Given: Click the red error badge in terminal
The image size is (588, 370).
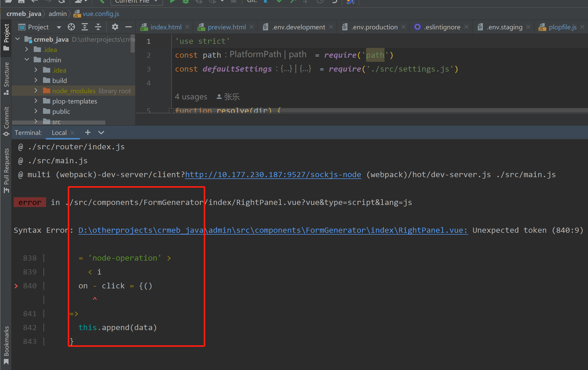Looking at the screenshot, I should 30,202.
